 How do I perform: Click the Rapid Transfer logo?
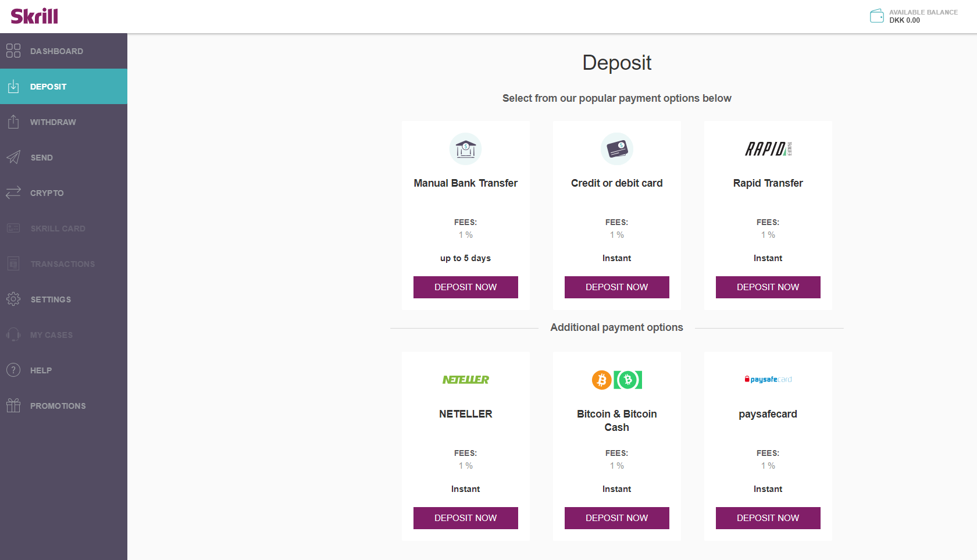(768, 149)
